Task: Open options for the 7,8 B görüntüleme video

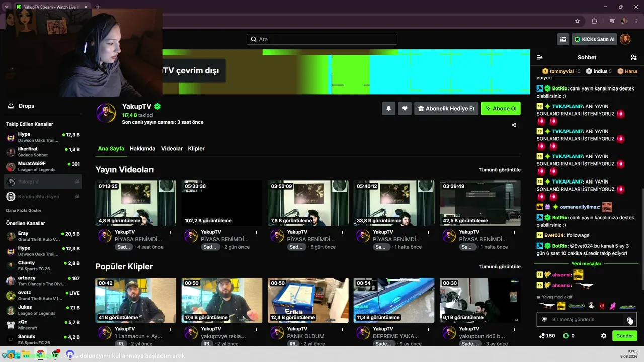Action: 342,232
